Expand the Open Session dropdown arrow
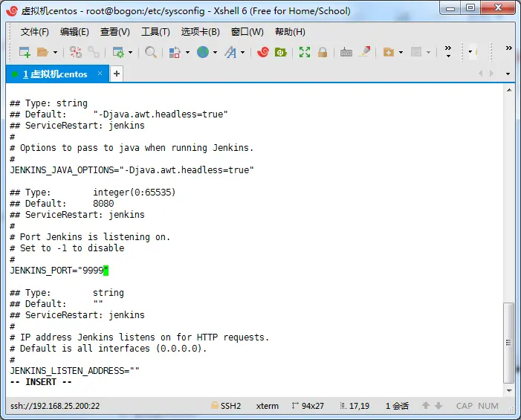This screenshot has width=521, height=420. point(55,52)
